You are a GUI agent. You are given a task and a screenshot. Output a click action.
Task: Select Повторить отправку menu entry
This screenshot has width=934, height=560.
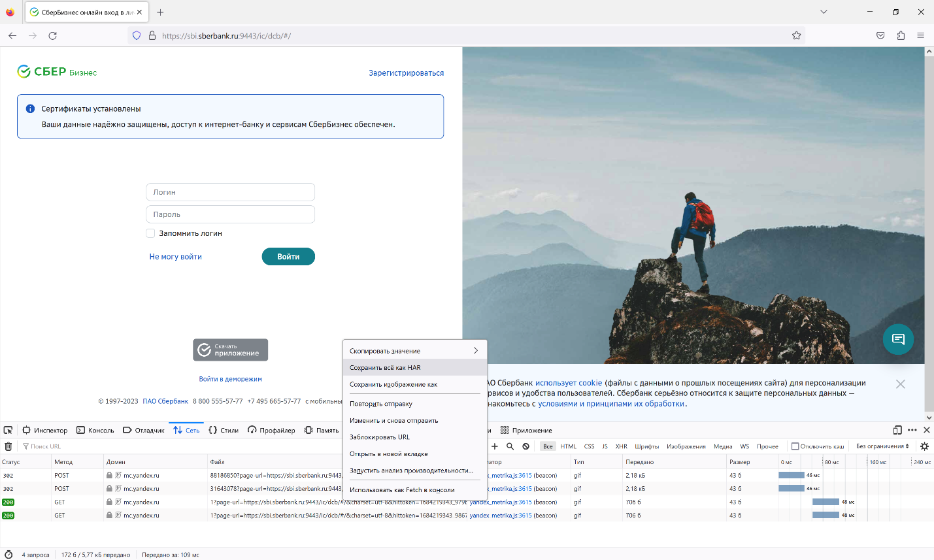(414, 404)
